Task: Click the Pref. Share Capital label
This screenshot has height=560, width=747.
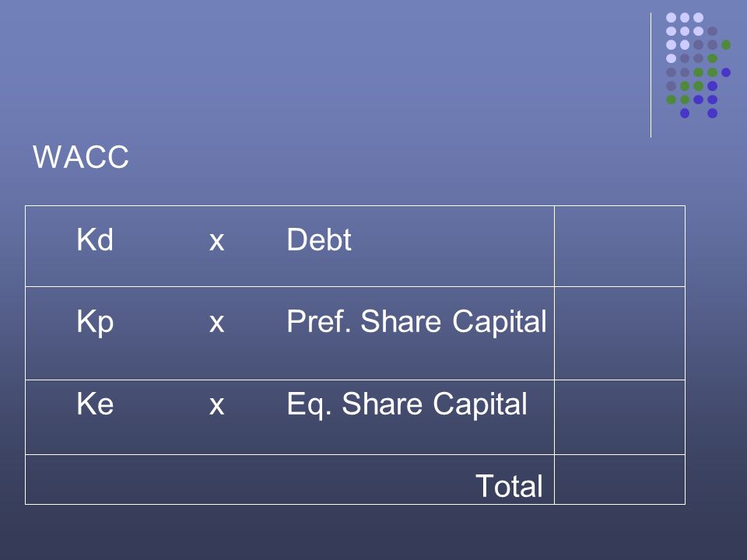Action: pyautogui.click(x=416, y=322)
